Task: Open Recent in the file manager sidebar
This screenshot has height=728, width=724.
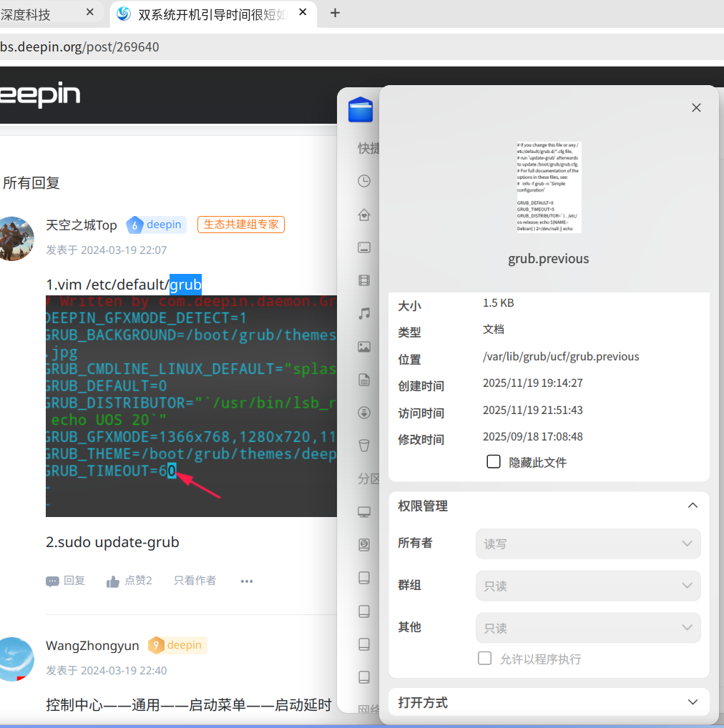Action: (364, 181)
